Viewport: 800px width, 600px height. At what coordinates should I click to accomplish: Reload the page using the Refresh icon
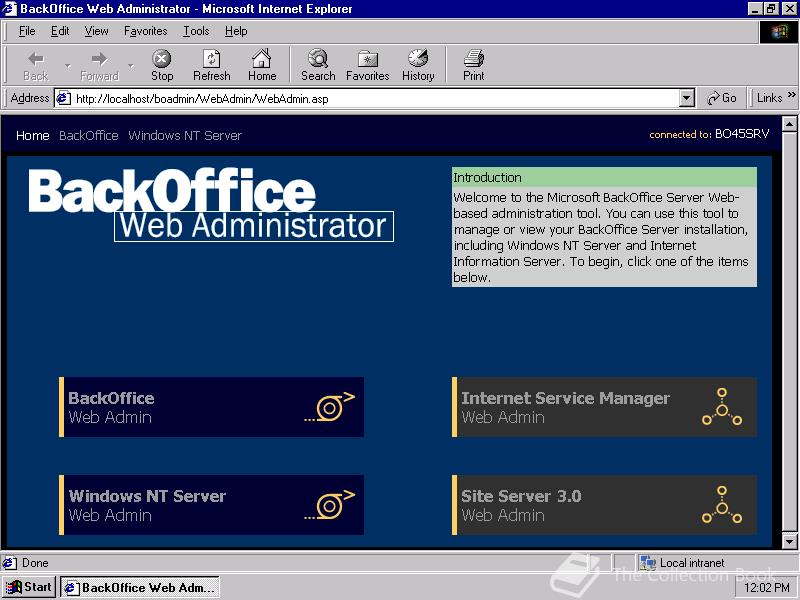[212, 59]
